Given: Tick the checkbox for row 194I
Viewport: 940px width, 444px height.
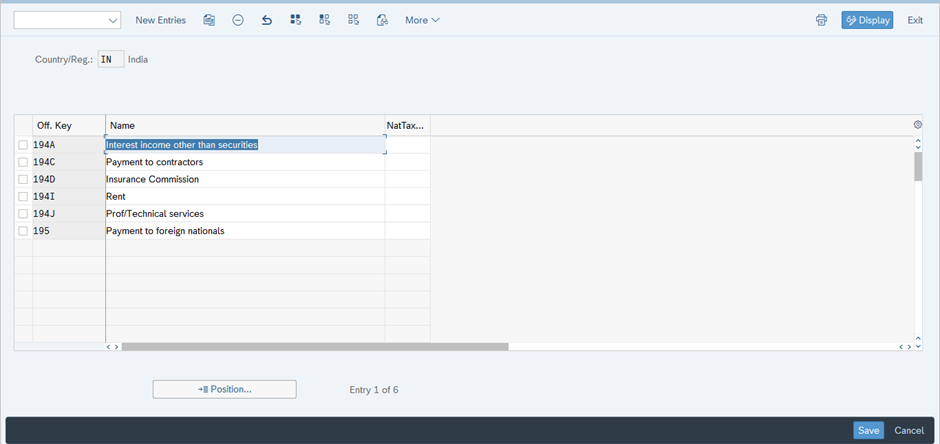Looking at the screenshot, I should tap(23, 197).
